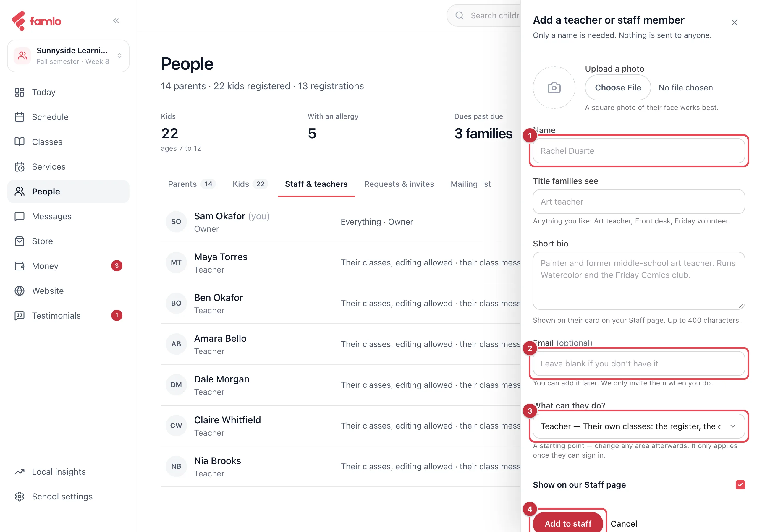Go to Today in the sidebar
757x532 pixels.
tap(68, 92)
